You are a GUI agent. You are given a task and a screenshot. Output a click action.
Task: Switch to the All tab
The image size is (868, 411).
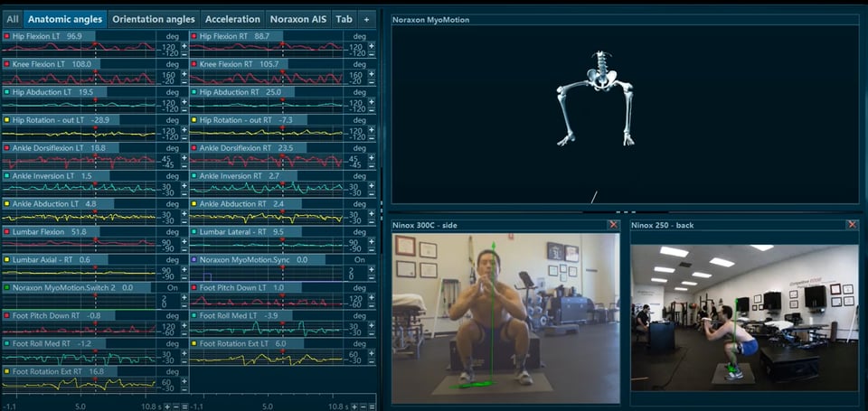point(12,19)
